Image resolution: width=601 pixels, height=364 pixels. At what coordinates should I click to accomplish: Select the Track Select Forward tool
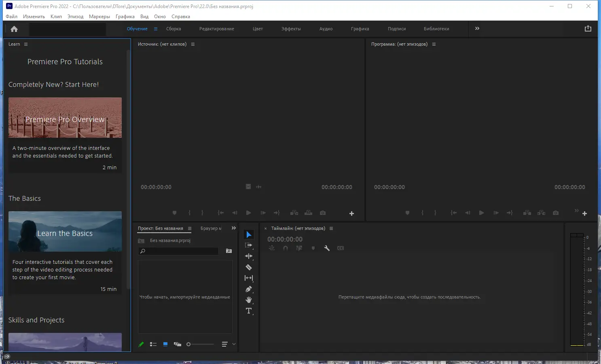248,245
